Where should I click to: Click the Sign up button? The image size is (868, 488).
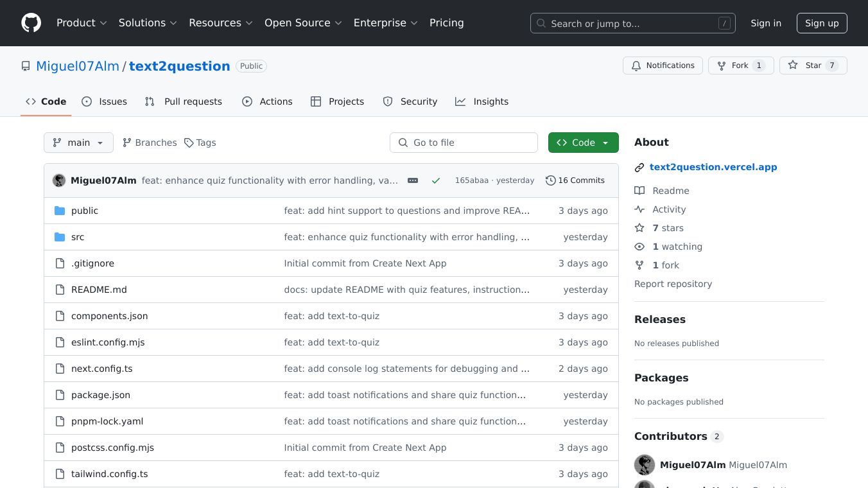tap(822, 23)
